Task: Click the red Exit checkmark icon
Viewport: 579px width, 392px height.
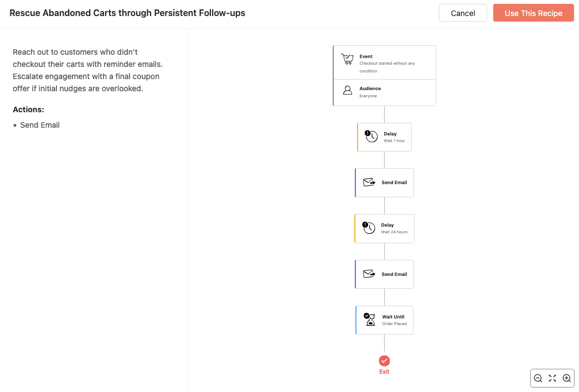Action: (384, 360)
